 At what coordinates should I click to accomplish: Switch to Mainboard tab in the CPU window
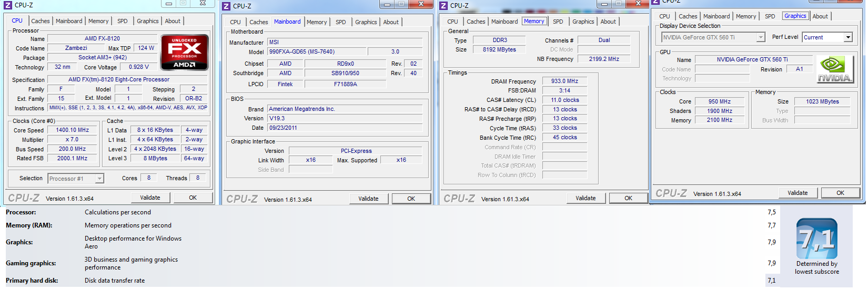(x=69, y=21)
